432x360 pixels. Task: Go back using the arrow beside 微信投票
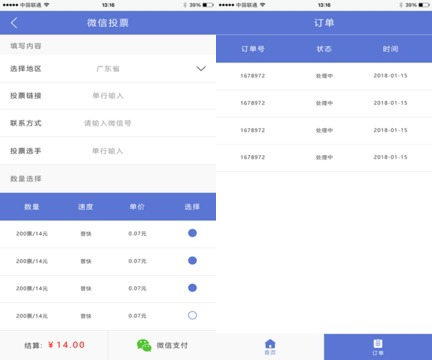point(14,23)
